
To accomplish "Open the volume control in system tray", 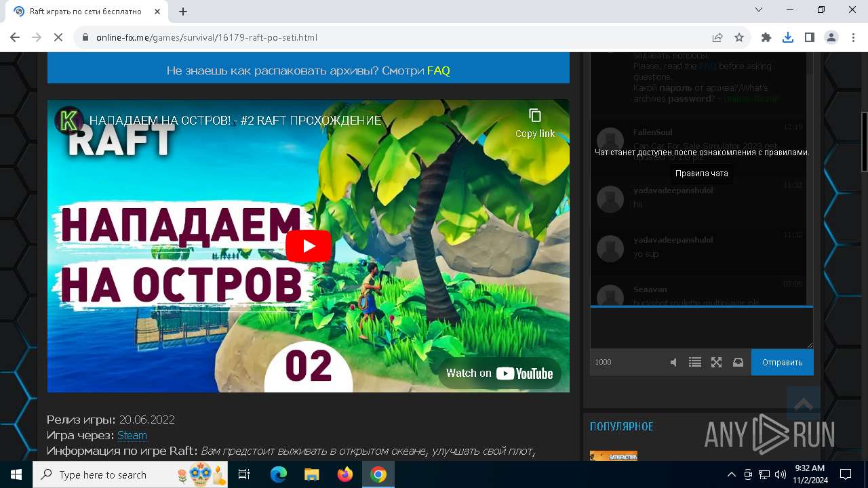I will click(x=781, y=474).
